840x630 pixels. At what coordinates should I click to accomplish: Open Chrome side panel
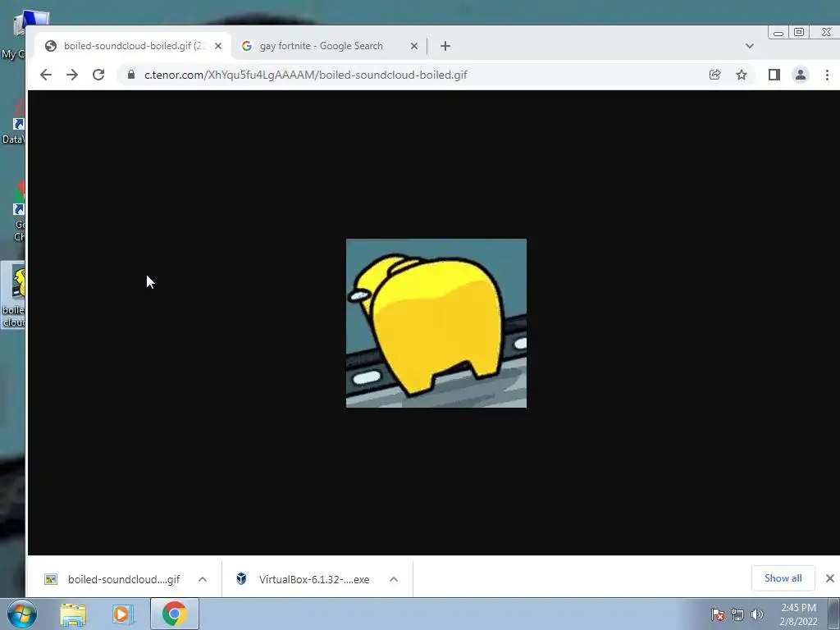point(774,75)
